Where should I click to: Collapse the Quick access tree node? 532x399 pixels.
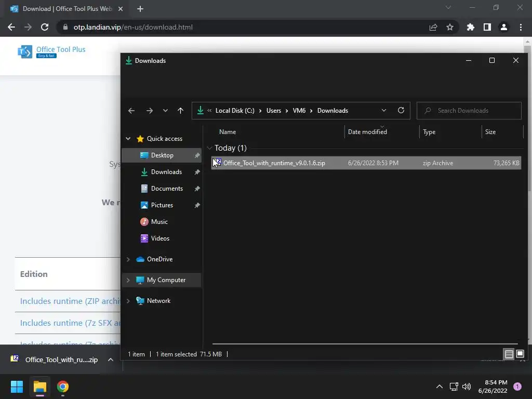click(128, 138)
